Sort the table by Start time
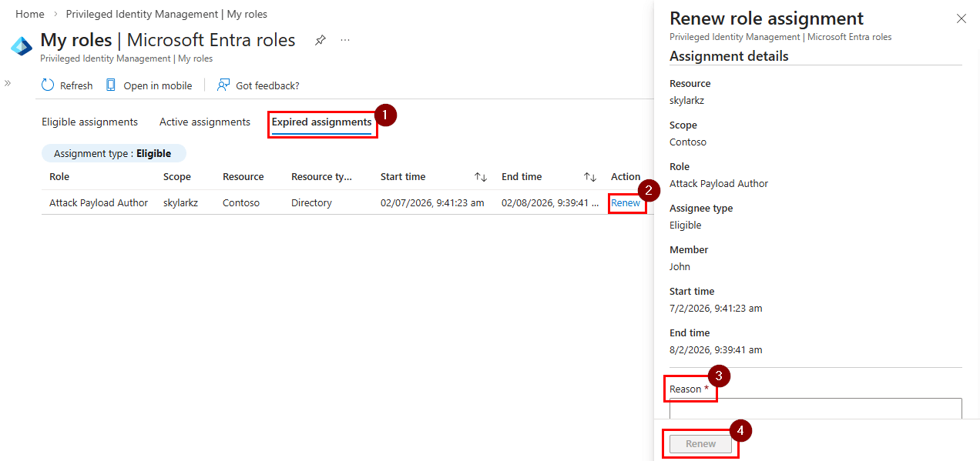Screen dimensions: 980x461 [x=480, y=176]
